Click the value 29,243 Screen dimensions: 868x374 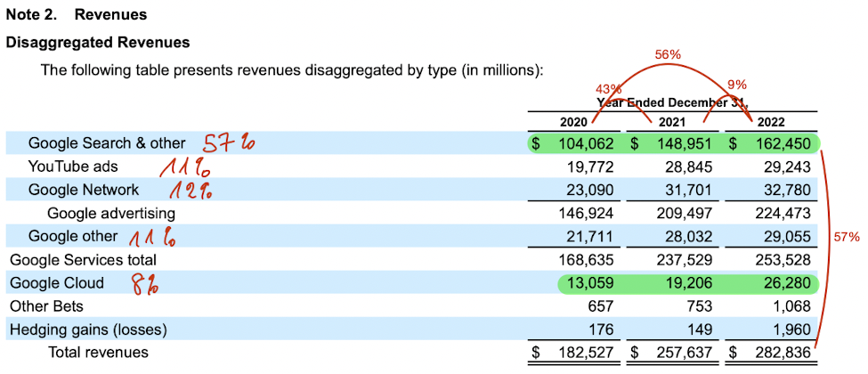pos(786,167)
